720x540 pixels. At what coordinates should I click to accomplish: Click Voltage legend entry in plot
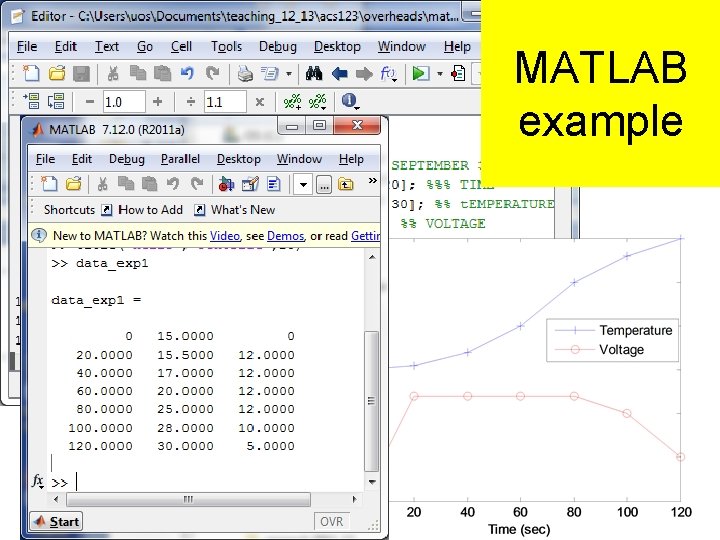600,349
